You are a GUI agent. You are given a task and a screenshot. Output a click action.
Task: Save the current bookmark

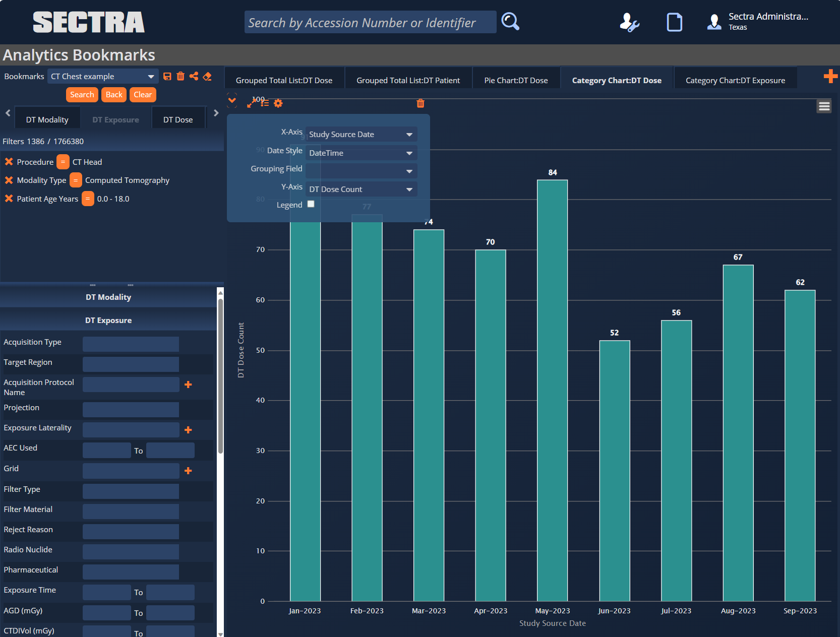(x=167, y=76)
